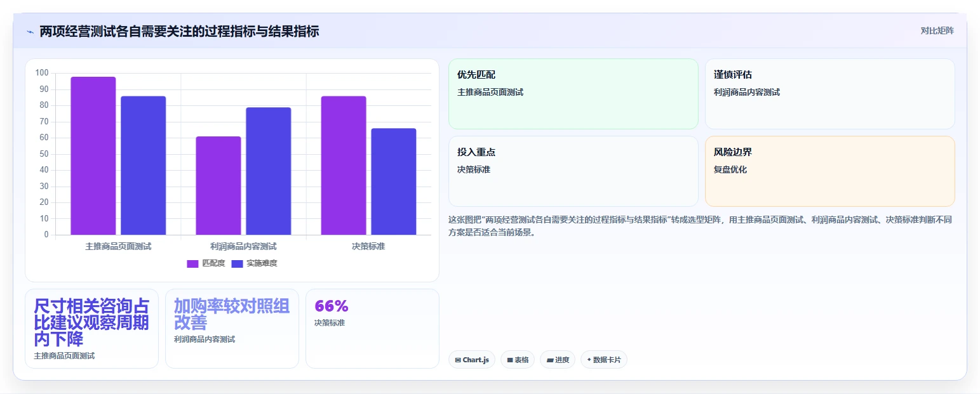
Task: Click the y-axis value 100
Action: [42, 73]
